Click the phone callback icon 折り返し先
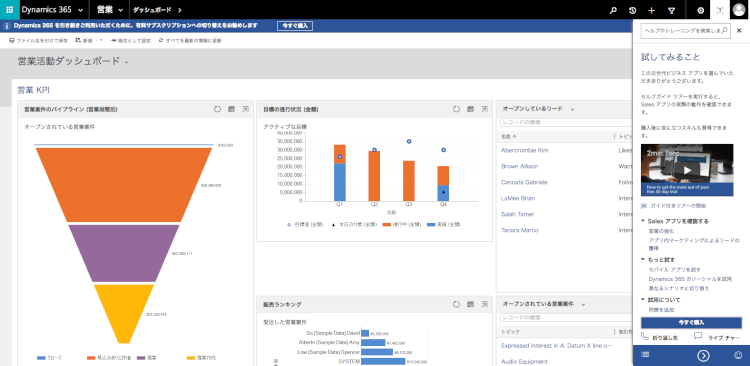This screenshot has height=366, width=750. 645,336
